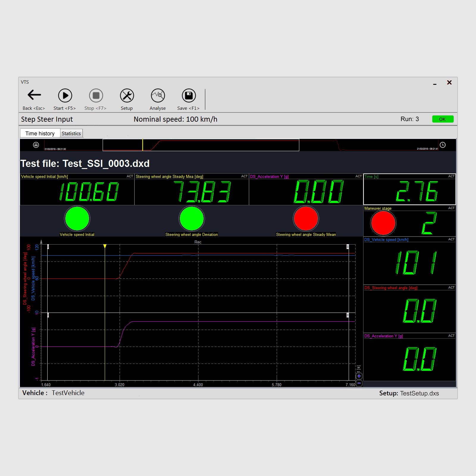Viewport: 476px width, 476px height.
Task: Click the overview lock icon at left of timeline
Action: pyautogui.click(x=36, y=145)
